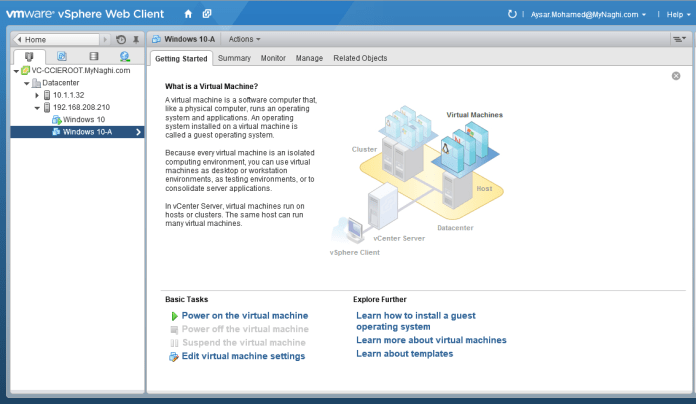Open the navigation history clock icon
This screenshot has width=696, height=404.
(121, 39)
